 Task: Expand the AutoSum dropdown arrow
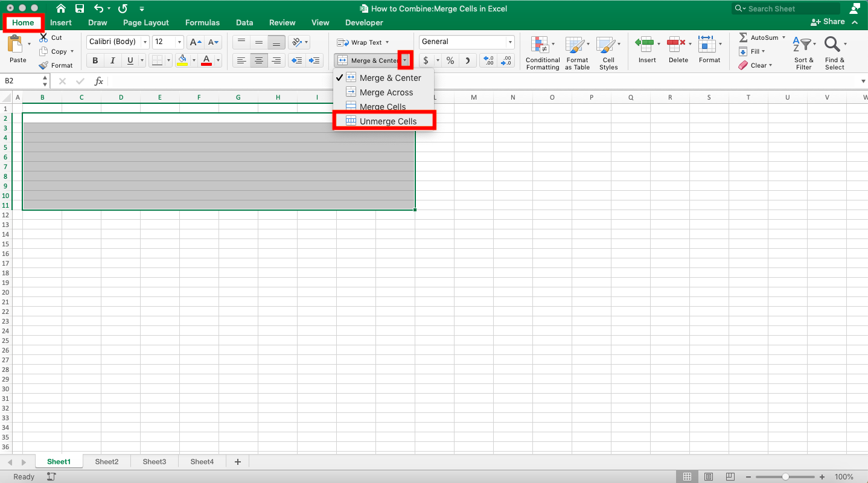[x=783, y=37]
